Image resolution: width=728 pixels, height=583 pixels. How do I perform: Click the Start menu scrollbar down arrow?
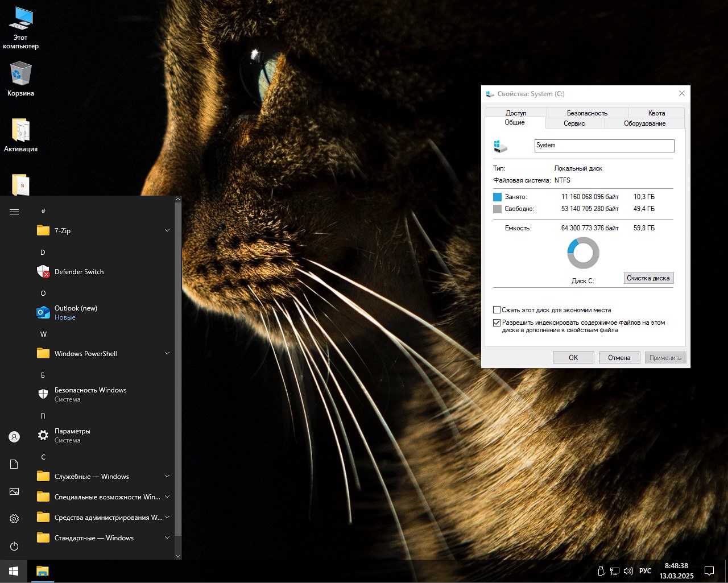pos(178,556)
